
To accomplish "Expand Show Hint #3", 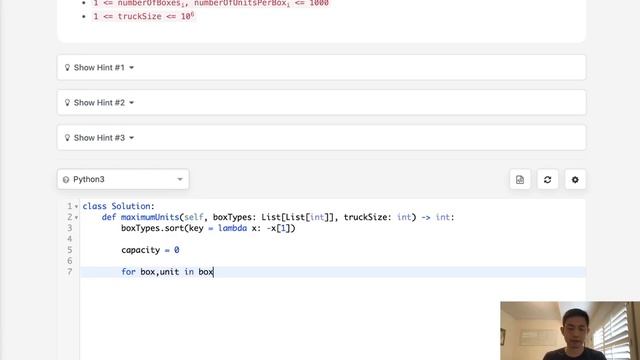I will coord(321,138).
